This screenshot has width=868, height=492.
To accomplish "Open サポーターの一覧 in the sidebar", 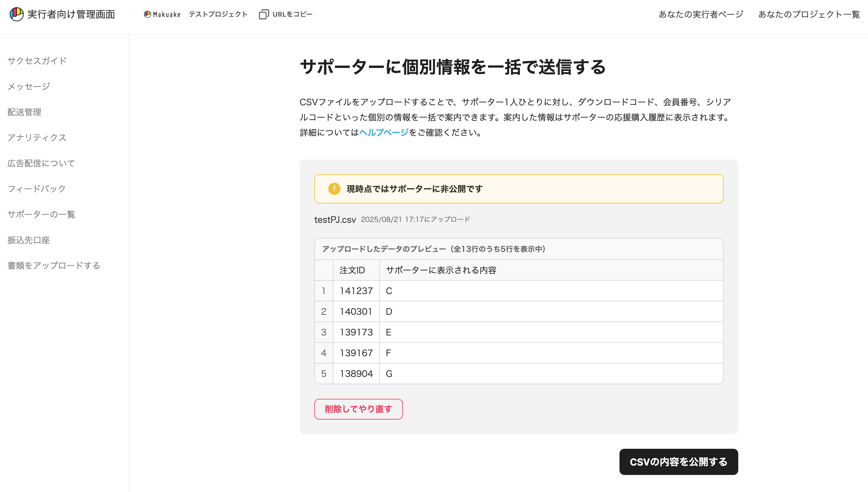I will click(x=41, y=214).
